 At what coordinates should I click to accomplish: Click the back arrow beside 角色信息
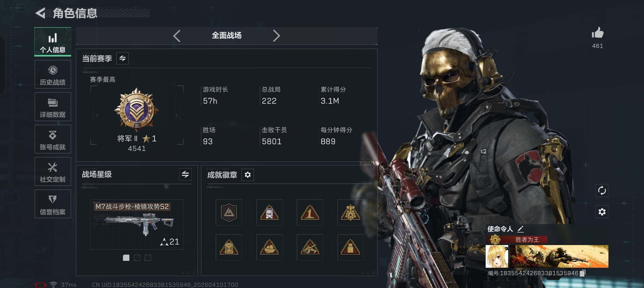click(x=40, y=13)
